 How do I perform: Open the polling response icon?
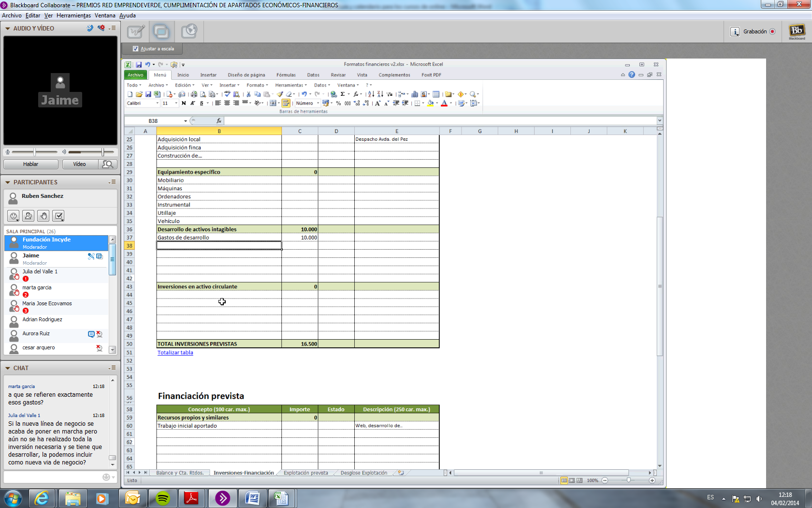(58, 216)
